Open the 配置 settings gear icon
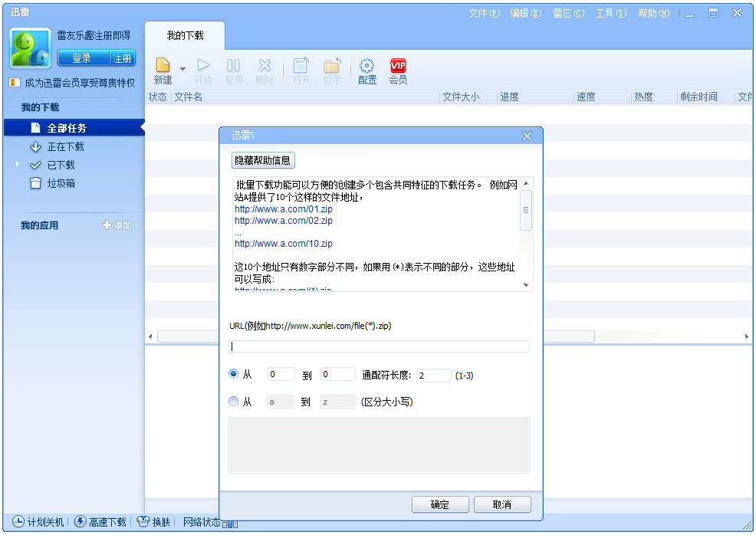The width and height of the screenshot is (756, 535). [366, 66]
